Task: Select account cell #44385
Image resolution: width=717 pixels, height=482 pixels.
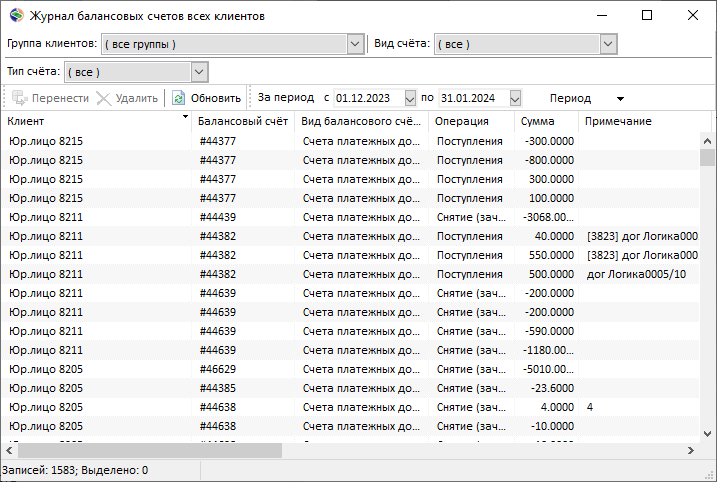Action: (218, 388)
